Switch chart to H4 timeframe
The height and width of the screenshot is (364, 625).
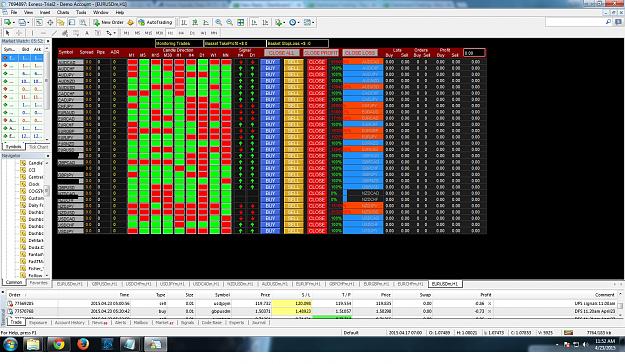click(181, 33)
